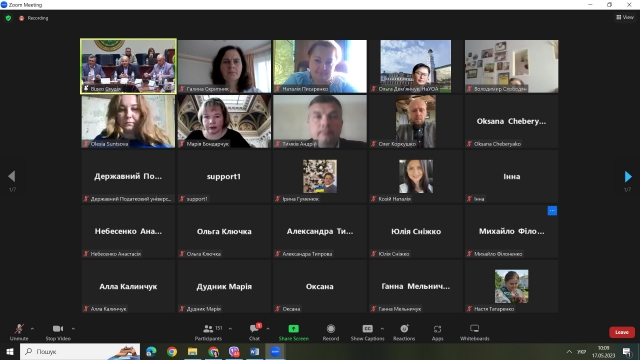The height and width of the screenshot is (360, 640).
Task: Go to previous page of participants
Action: (x=12, y=176)
